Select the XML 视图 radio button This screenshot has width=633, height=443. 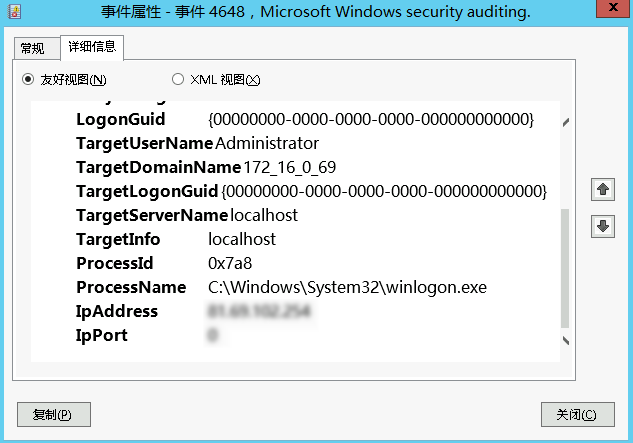178,79
